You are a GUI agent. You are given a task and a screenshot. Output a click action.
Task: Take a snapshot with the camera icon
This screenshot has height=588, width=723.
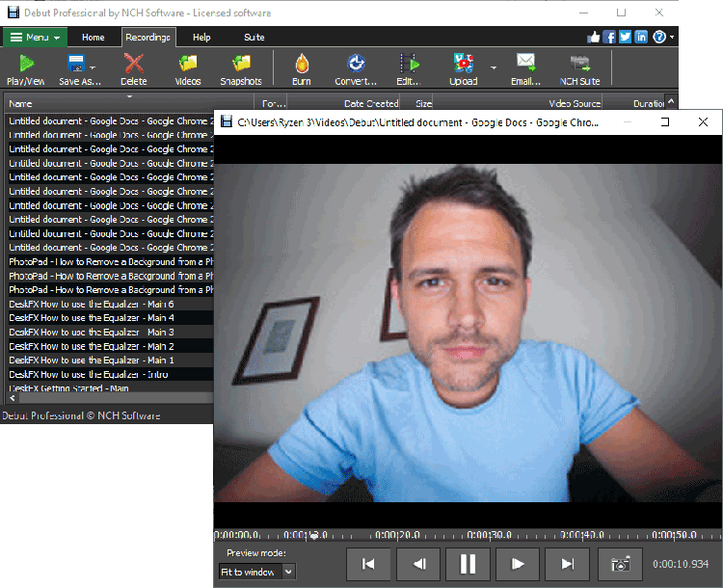(x=620, y=564)
